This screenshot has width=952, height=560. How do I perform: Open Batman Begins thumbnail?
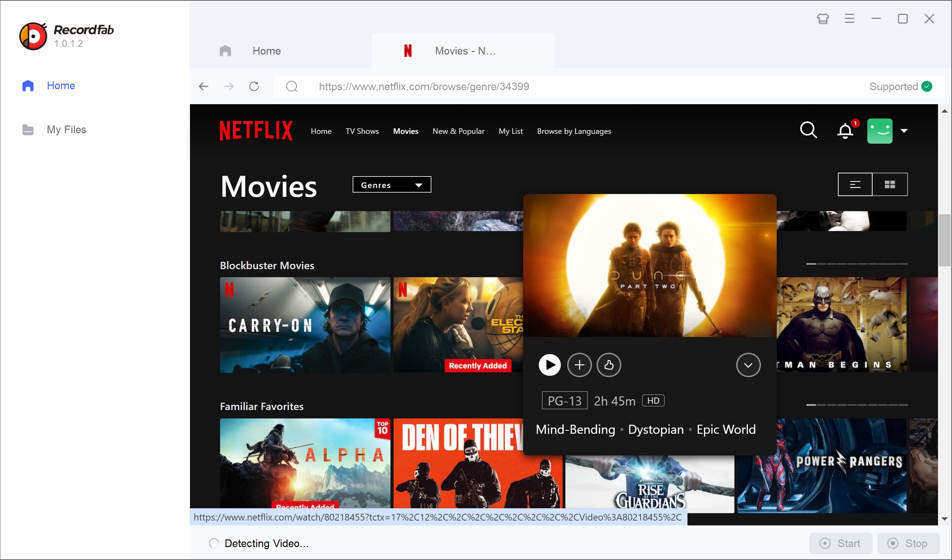point(841,325)
